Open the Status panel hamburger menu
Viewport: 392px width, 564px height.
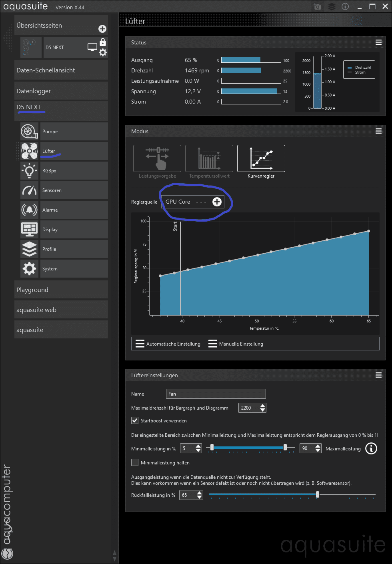[378, 42]
